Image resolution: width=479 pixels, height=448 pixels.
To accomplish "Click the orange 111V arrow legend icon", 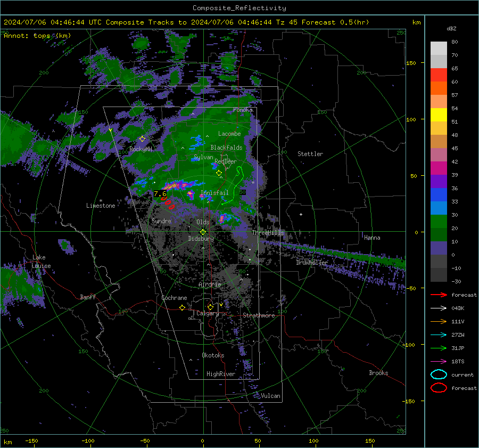I will 439,321.
